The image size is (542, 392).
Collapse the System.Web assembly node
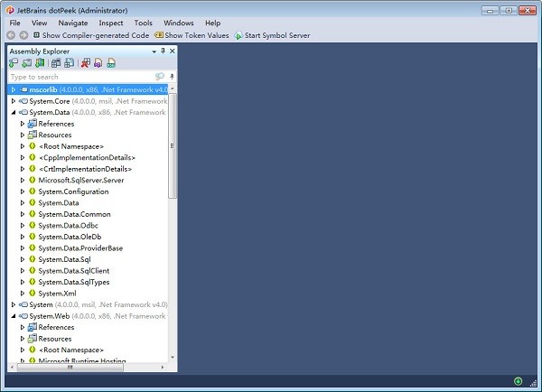click(14, 316)
